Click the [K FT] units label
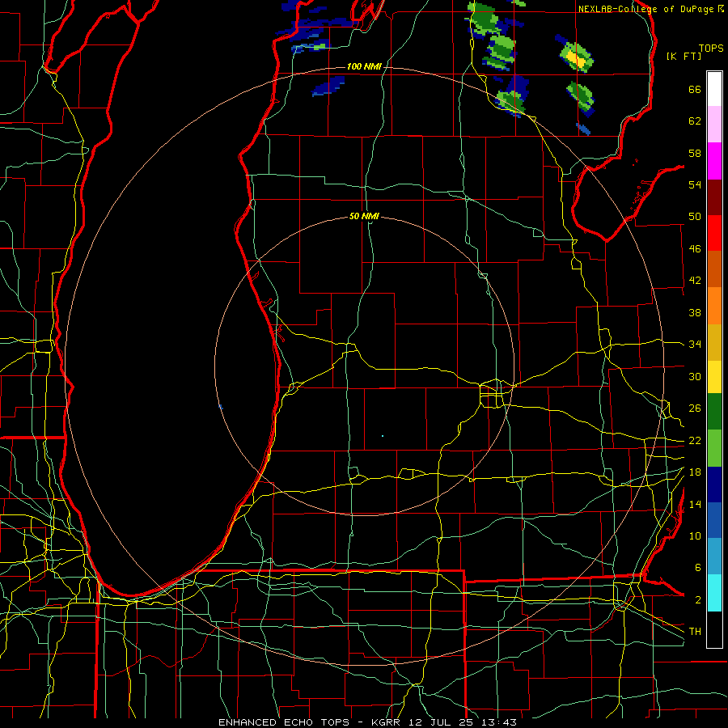The height and width of the screenshot is (728, 728). tap(684, 56)
